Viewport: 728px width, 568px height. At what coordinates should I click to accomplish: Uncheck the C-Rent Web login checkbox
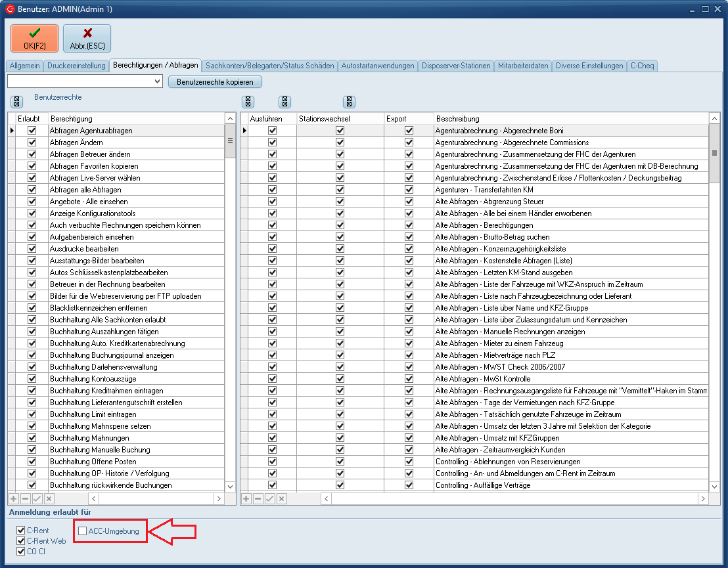(21, 541)
